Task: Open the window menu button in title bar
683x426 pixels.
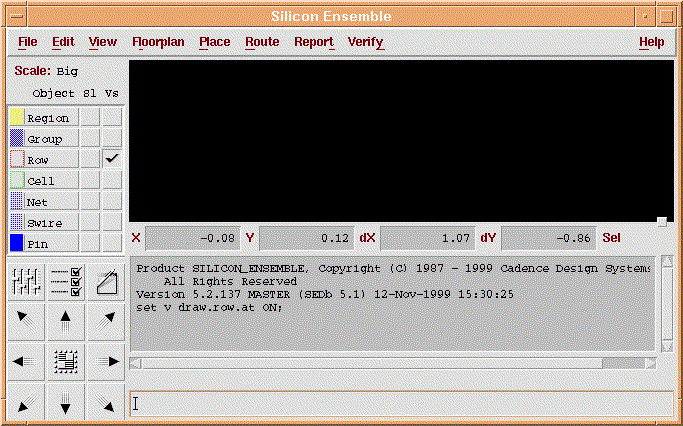Action: tap(17, 17)
